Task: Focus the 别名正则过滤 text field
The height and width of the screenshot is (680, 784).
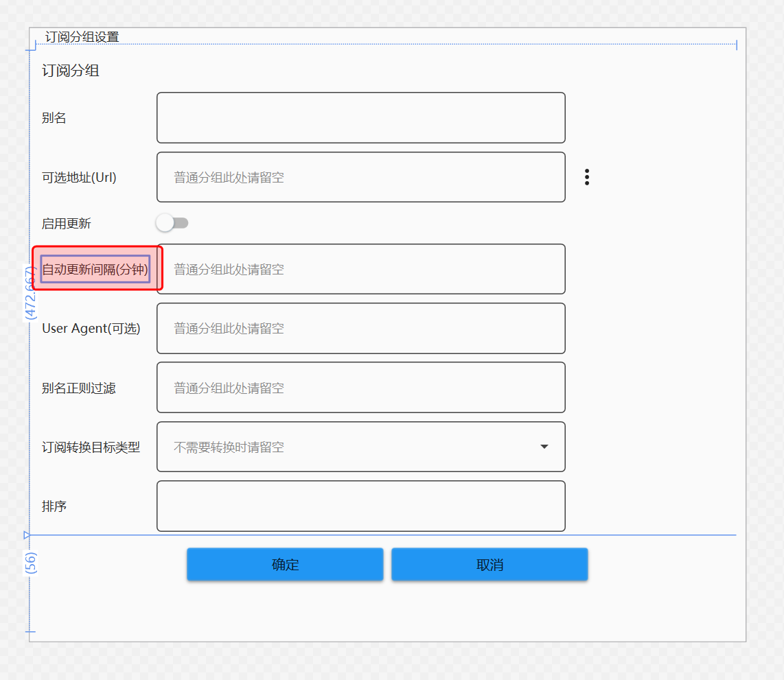Action: click(x=360, y=388)
